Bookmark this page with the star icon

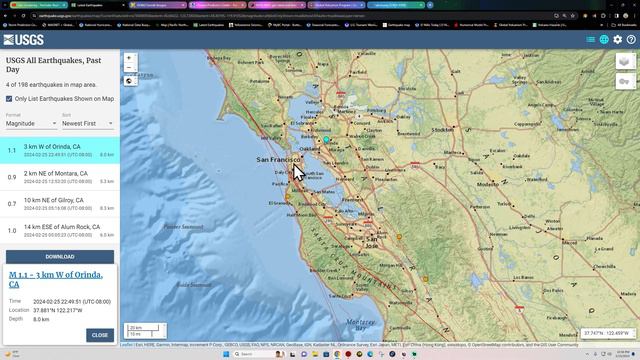click(573, 16)
